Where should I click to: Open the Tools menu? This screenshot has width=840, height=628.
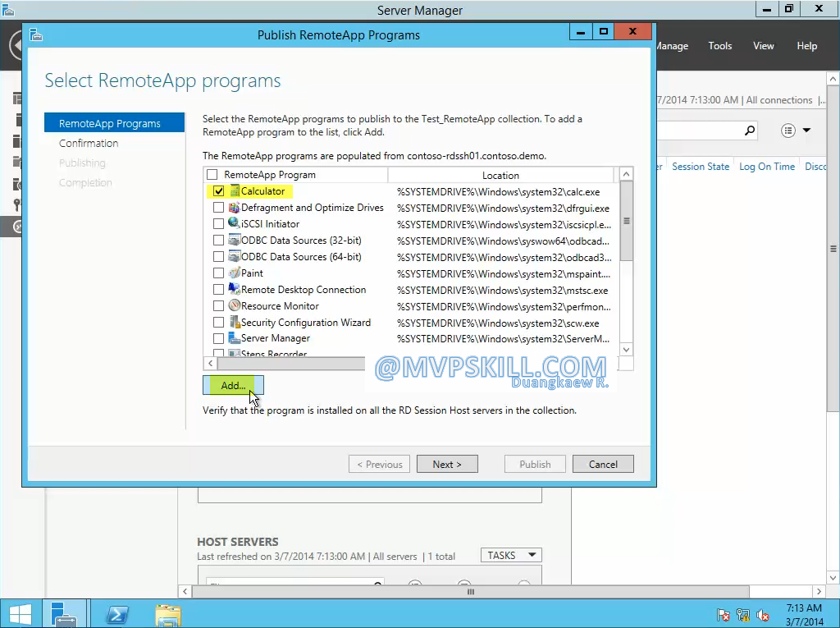point(719,46)
